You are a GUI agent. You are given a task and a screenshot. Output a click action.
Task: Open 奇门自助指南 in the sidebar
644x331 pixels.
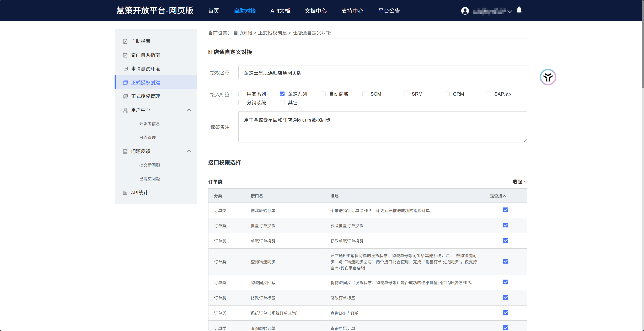pyautogui.click(x=156, y=55)
